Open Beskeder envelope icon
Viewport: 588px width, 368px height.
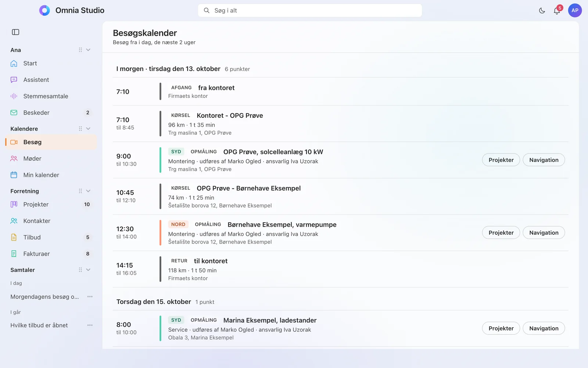(x=14, y=113)
